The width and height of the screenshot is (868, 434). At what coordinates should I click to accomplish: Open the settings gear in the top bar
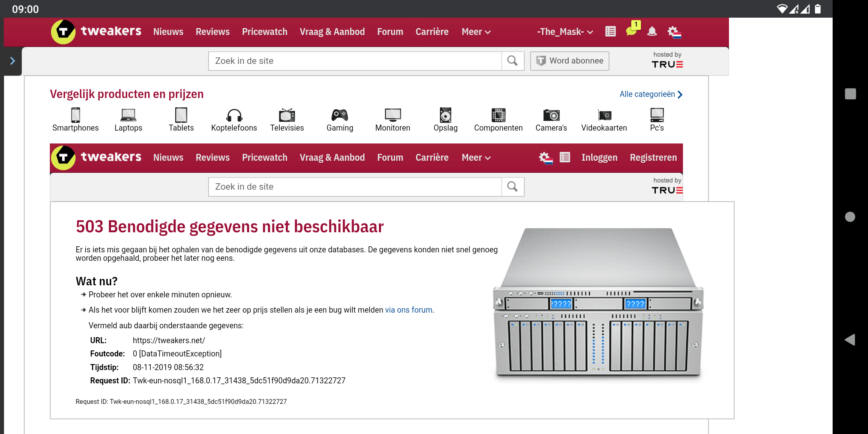[x=674, y=31]
